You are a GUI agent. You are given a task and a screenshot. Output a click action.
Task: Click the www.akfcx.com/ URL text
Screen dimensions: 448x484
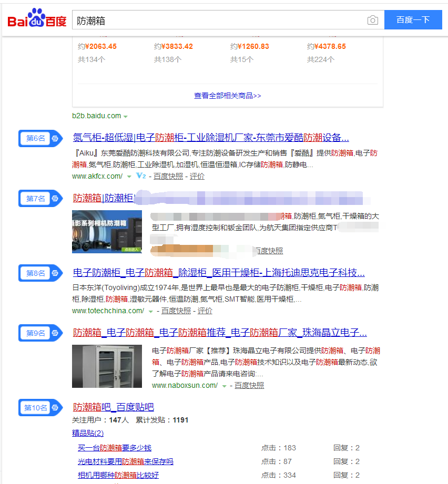point(97,176)
